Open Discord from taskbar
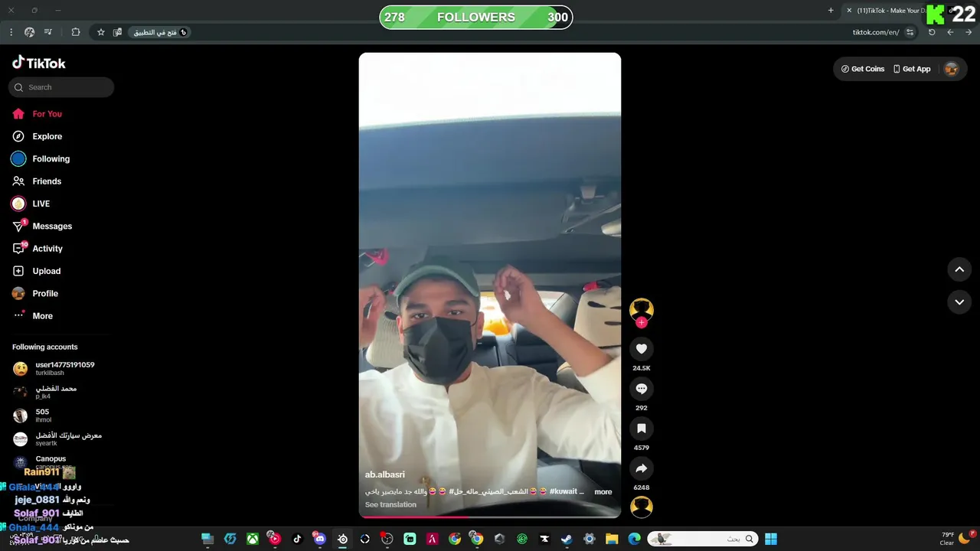Screen dimensions: 980x551 320,539
